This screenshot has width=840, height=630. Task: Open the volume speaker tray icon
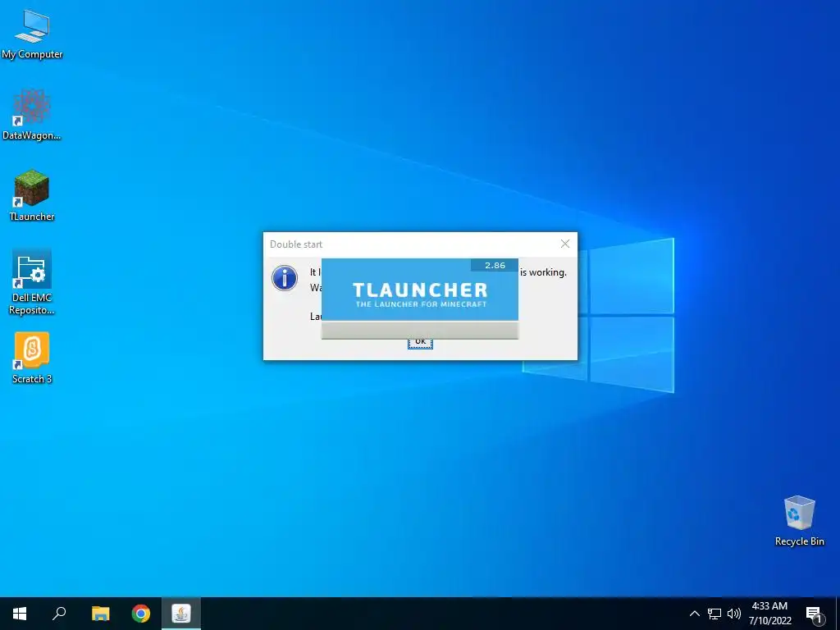(x=734, y=614)
